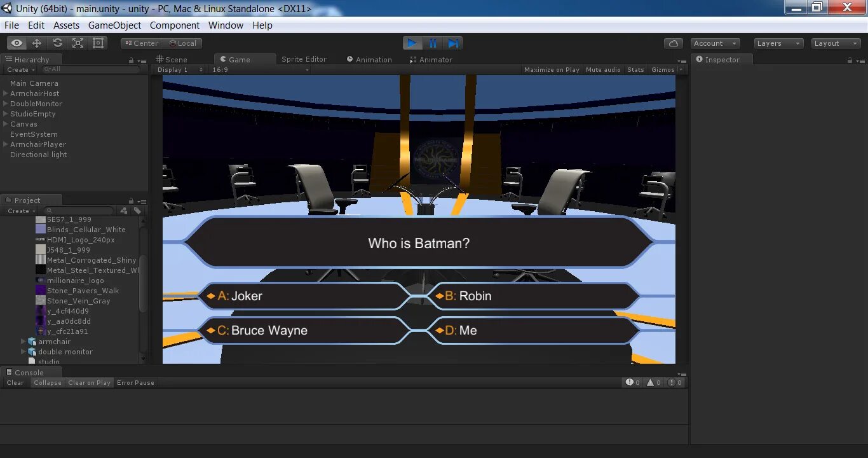This screenshot has height=458, width=868.
Task: Click the Hierarchy search field
Action: (x=92, y=69)
